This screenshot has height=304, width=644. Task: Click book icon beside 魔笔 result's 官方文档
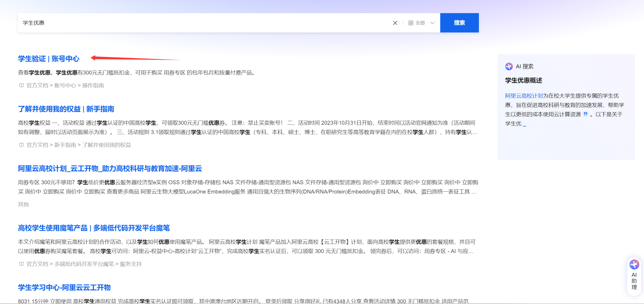pyautogui.click(x=21, y=264)
